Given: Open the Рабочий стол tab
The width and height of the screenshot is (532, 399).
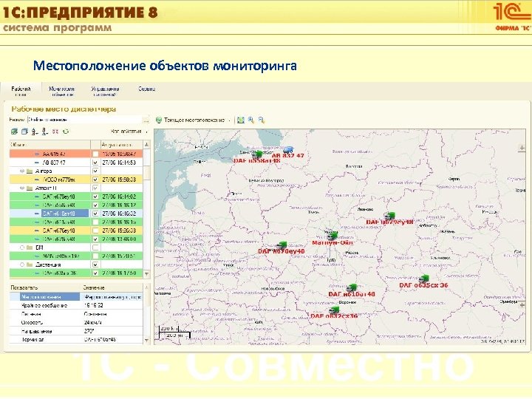Looking at the screenshot, I should [21, 92].
